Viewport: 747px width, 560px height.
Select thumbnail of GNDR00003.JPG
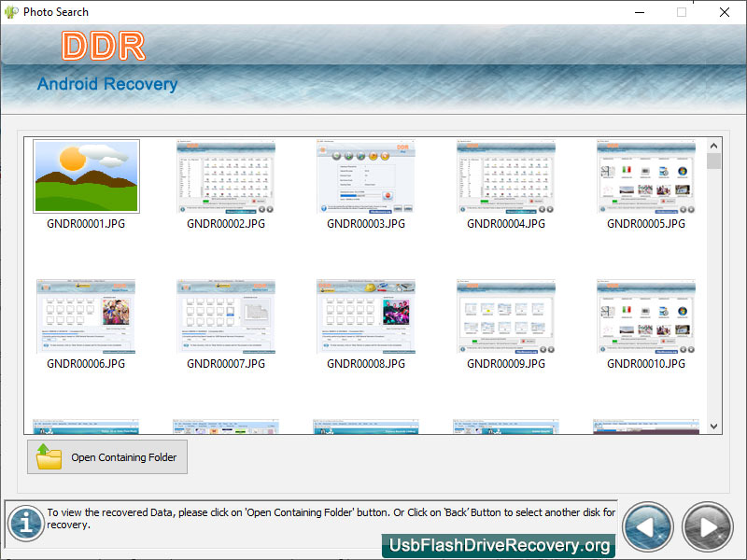click(366, 176)
